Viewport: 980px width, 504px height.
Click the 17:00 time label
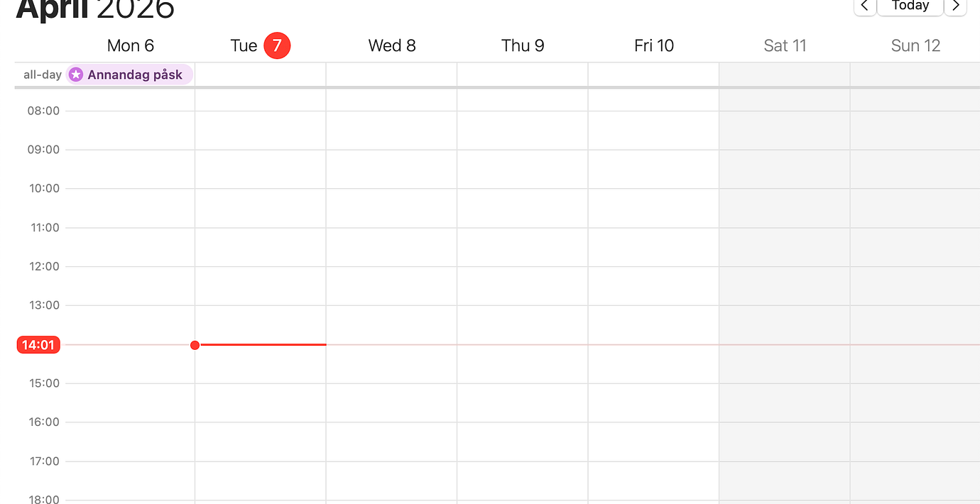pos(43,461)
